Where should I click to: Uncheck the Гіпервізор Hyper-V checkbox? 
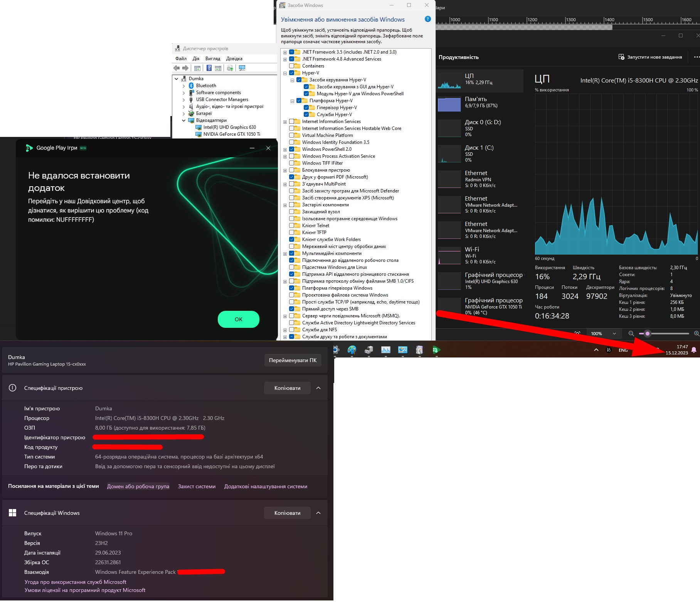306,108
